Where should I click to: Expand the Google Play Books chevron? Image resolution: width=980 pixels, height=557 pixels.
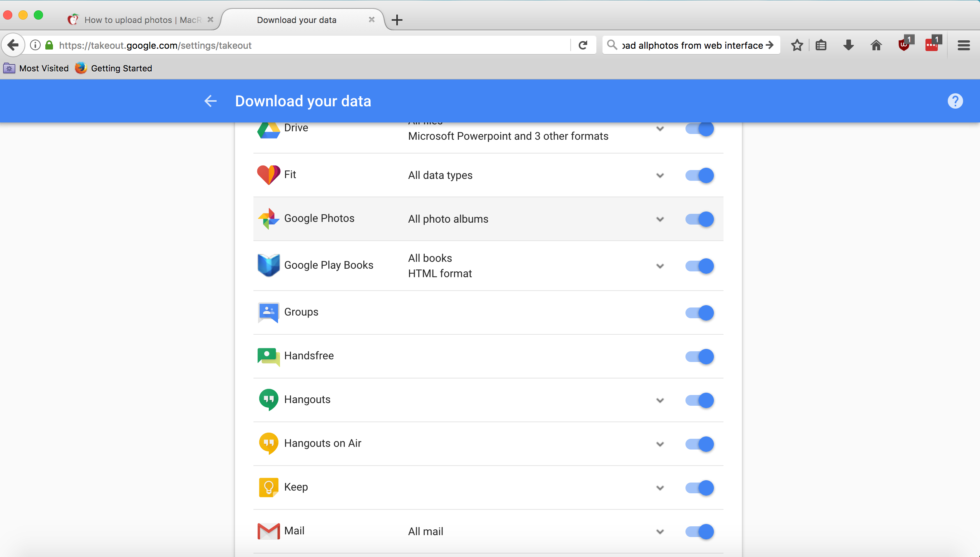[660, 266]
